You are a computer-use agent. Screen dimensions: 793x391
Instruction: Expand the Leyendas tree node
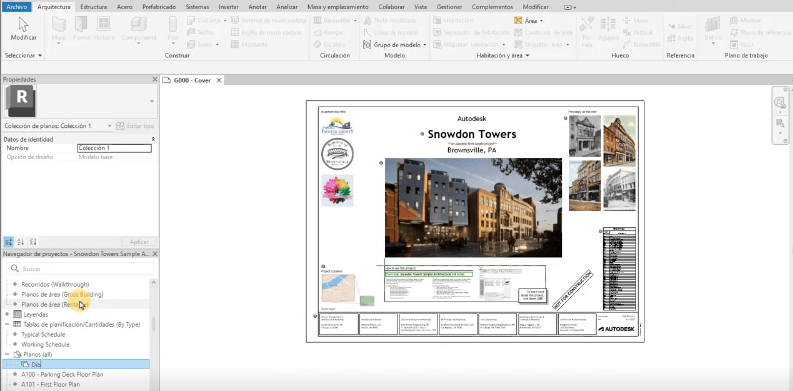click(7, 315)
